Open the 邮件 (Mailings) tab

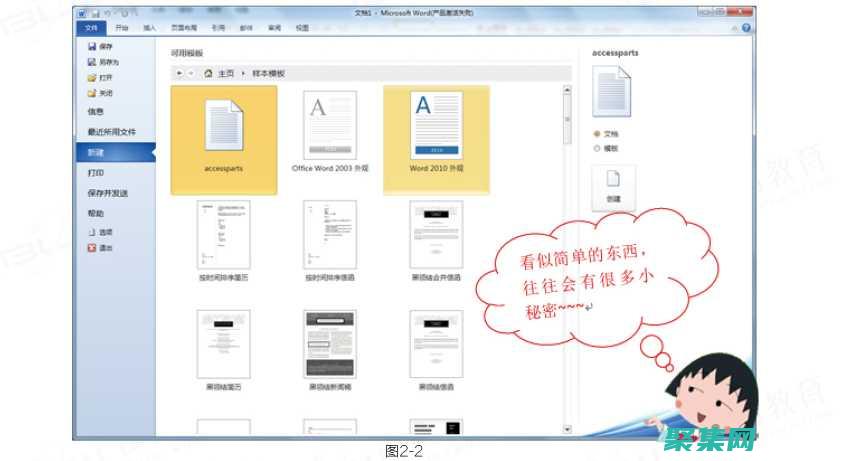pos(246,27)
